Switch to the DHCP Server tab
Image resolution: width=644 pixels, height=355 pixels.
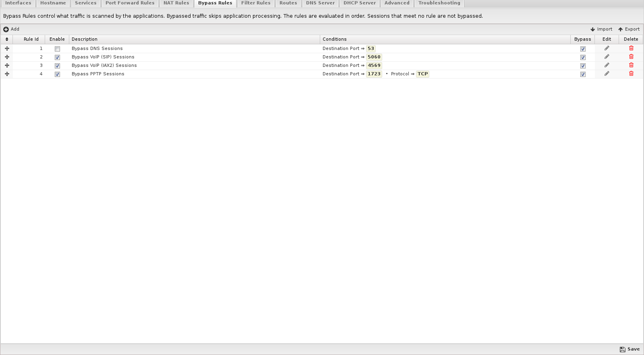[360, 3]
